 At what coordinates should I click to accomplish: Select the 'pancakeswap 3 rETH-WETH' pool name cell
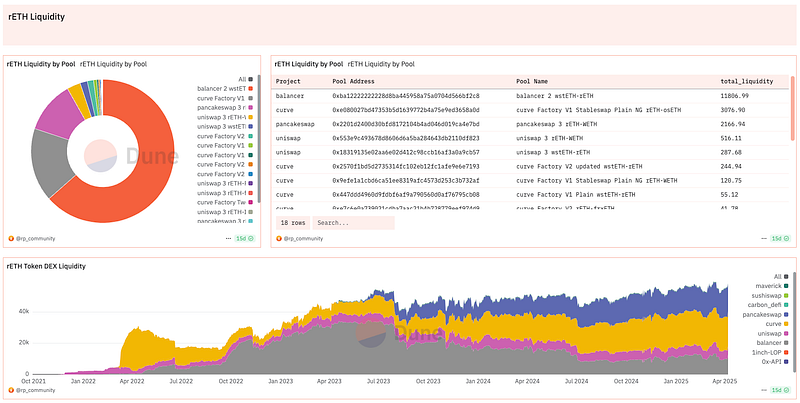pyautogui.click(x=557, y=124)
